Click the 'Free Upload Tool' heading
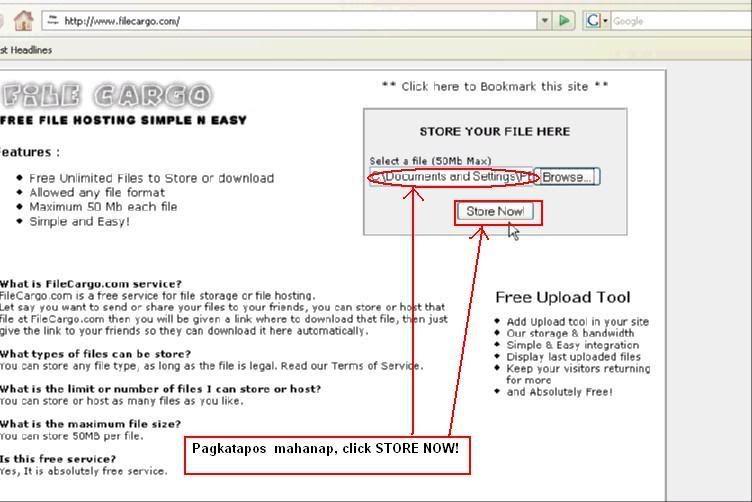Viewport: 752px width, 502px height. click(x=562, y=297)
